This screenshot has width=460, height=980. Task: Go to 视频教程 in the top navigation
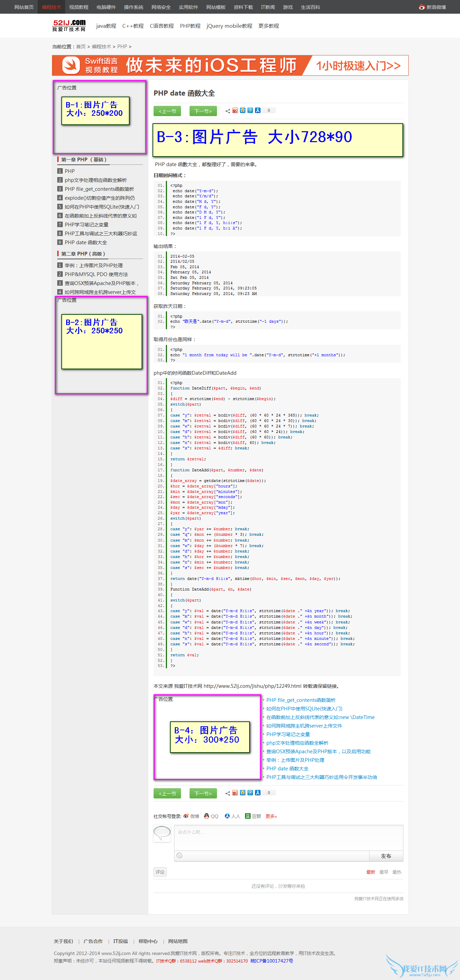coord(79,7)
